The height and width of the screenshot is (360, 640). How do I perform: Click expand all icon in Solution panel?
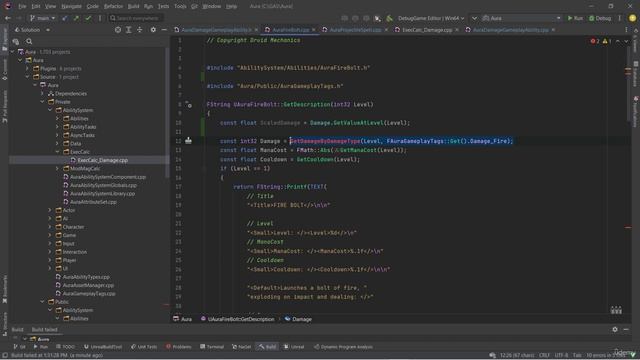coord(129,30)
